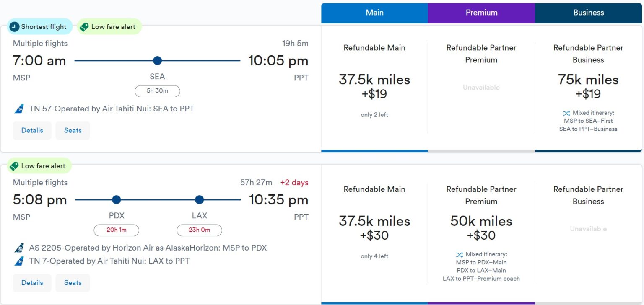644x305 pixels.
Task: Click the tag icon in first Low fare alert
Action: pos(84,27)
